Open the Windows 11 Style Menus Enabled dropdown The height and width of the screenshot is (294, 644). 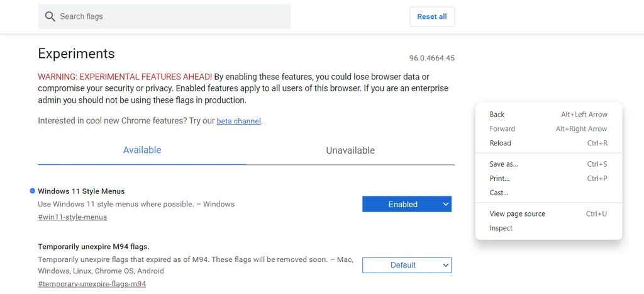tap(407, 205)
